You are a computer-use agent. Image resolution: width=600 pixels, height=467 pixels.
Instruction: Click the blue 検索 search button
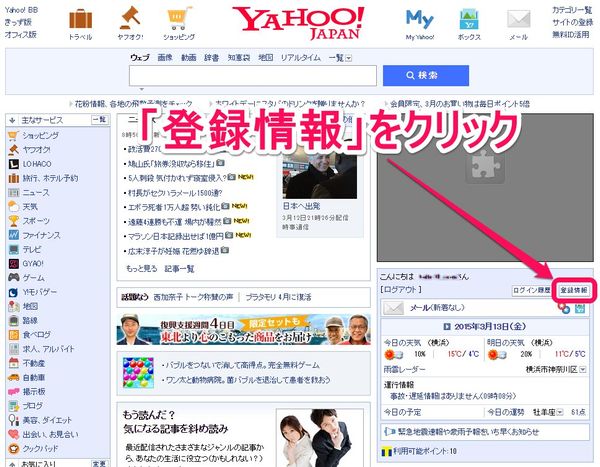point(426,75)
